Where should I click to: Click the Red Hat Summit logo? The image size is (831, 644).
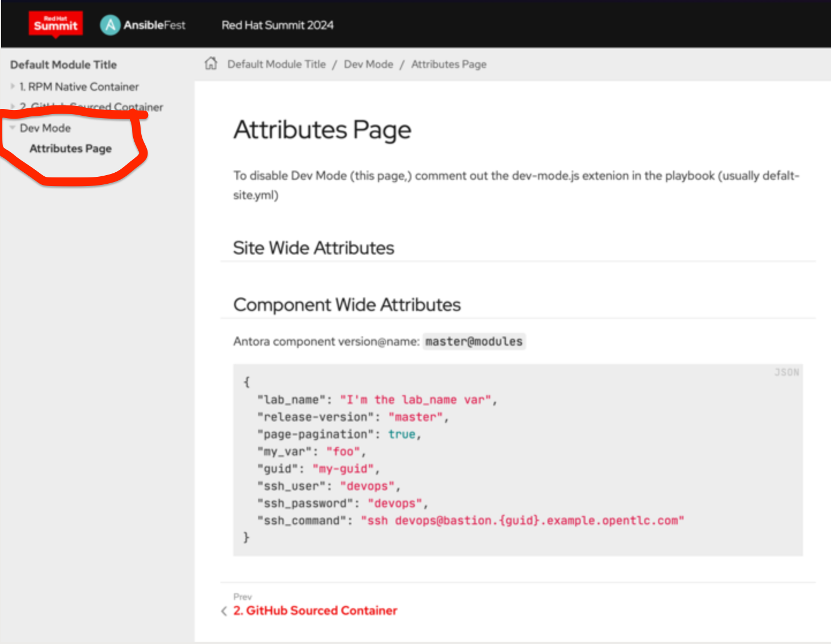click(56, 24)
